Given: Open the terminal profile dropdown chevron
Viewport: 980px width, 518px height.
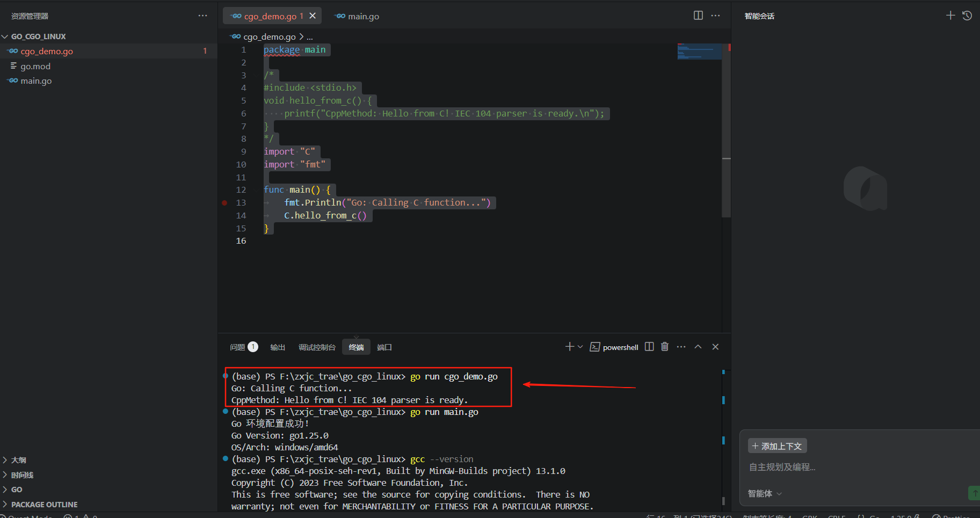Looking at the screenshot, I should [x=579, y=347].
